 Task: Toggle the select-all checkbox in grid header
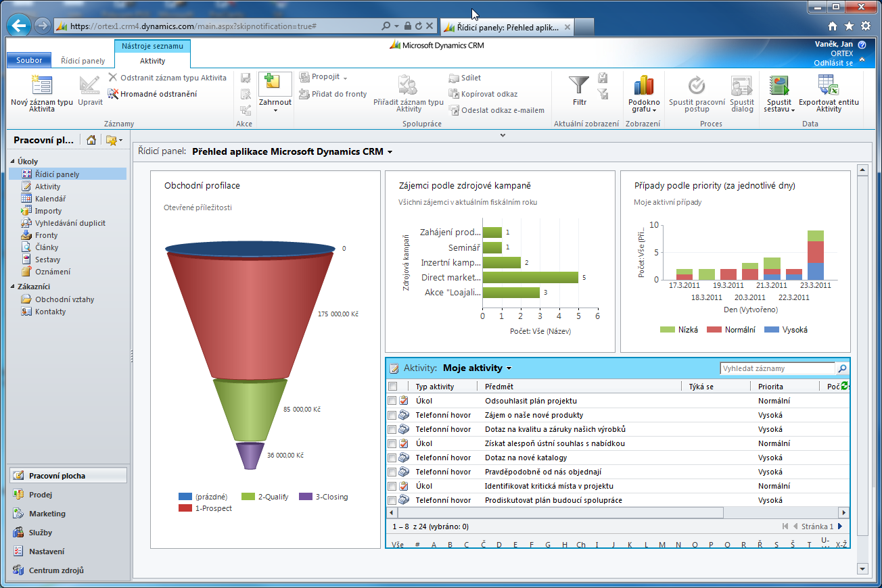(392, 387)
